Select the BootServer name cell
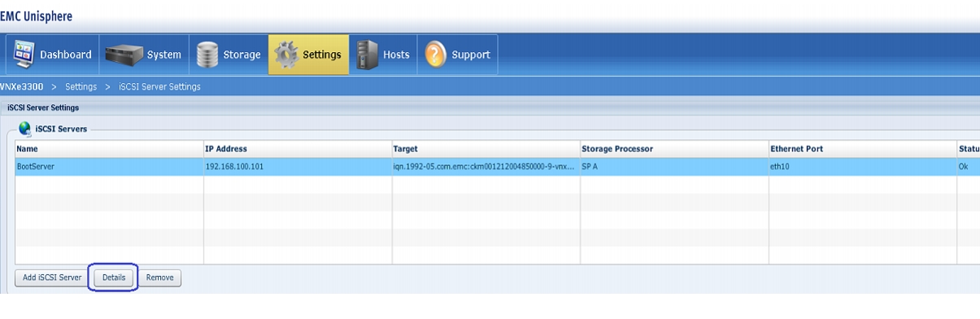Viewport: 980px width, 319px height. (x=109, y=166)
